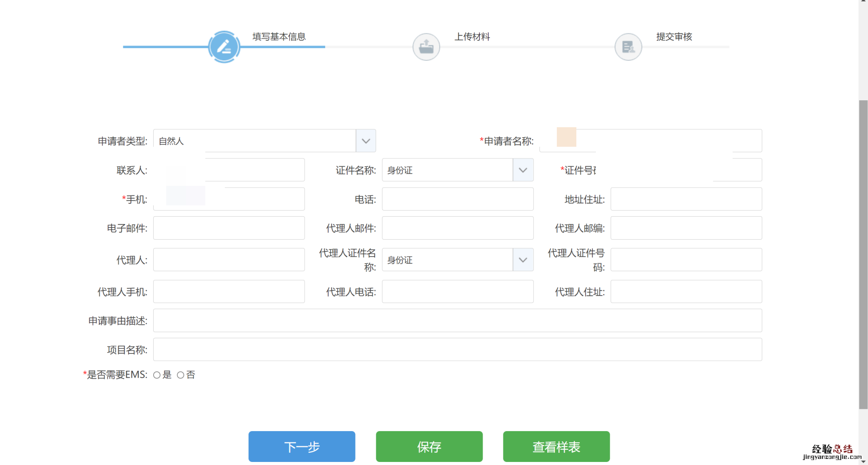The image size is (868, 465).
Task: Click the pencil icon for 填写基本信息 step
Action: 224,47
